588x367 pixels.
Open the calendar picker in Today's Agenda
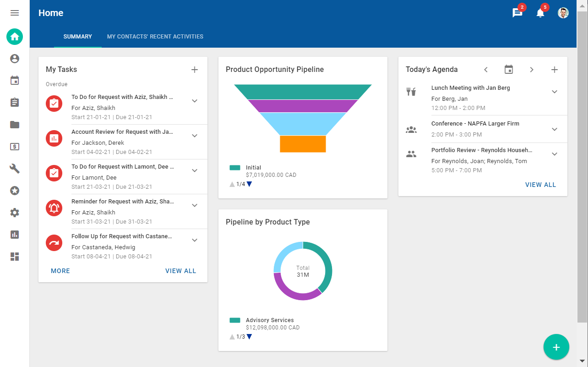coord(508,70)
